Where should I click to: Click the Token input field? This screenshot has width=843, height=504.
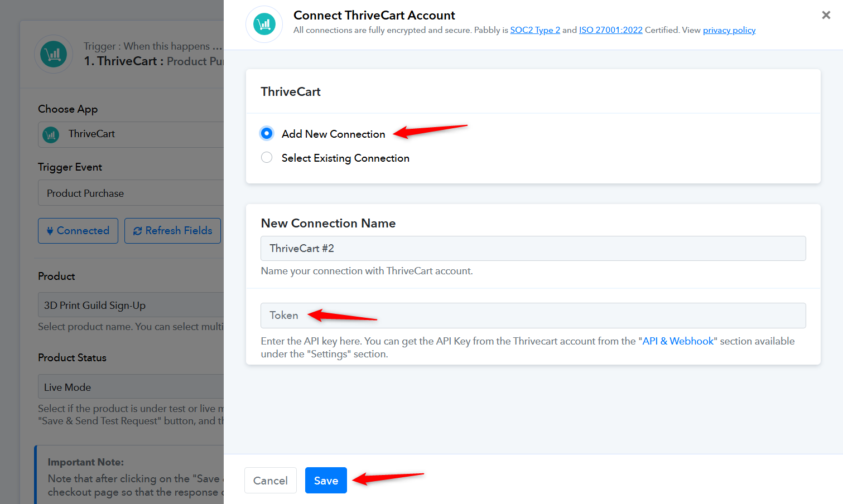533,316
